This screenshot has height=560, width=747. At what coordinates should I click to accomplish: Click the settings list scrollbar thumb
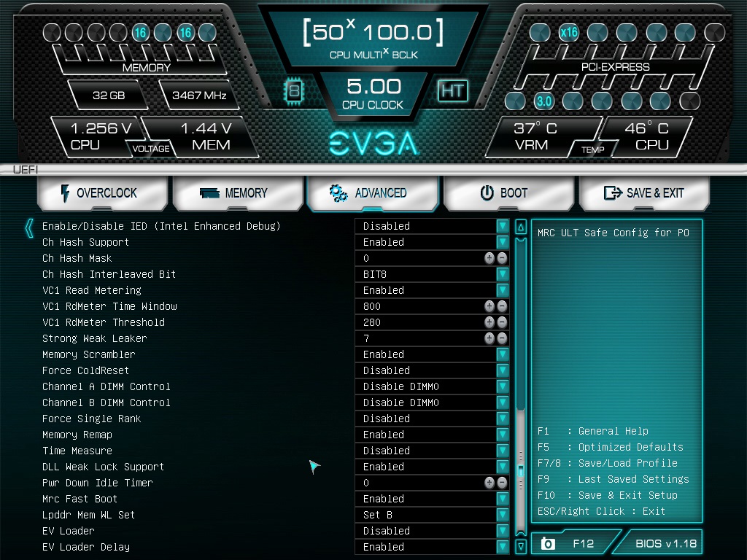521,470
